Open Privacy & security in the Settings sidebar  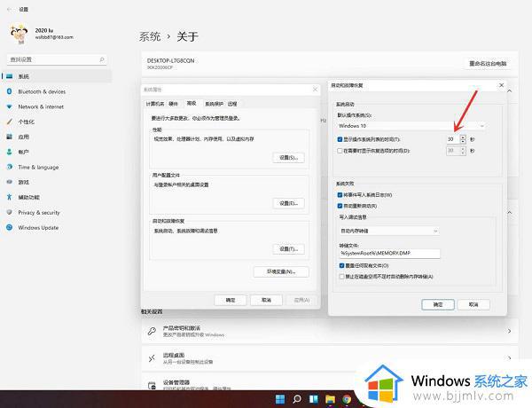[x=57, y=213]
